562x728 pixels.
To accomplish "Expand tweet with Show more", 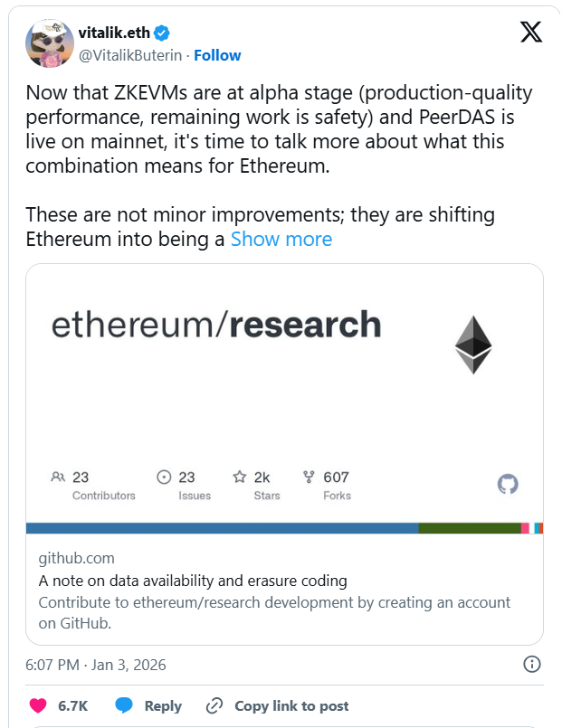I will (281, 239).
